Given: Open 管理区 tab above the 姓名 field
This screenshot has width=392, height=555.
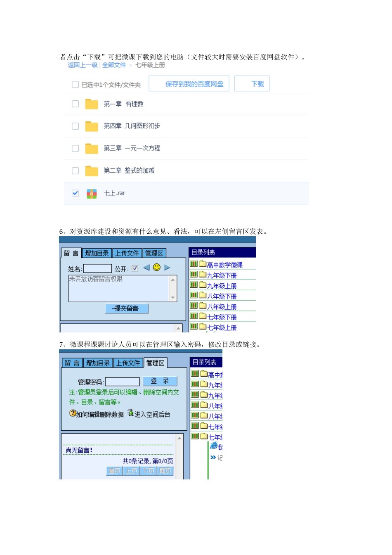Looking at the screenshot, I should point(154,253).
